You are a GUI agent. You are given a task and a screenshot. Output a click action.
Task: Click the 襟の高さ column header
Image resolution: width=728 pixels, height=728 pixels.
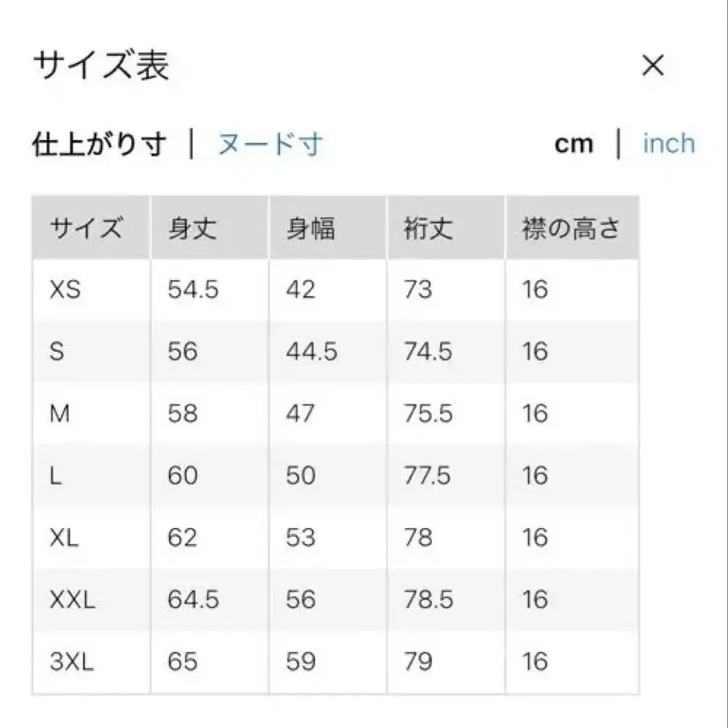pos(570,226)
